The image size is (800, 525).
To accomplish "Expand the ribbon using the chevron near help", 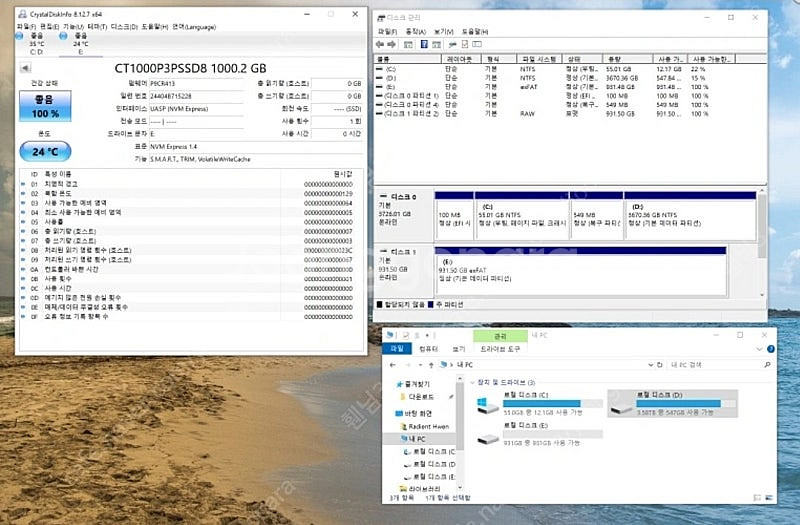I will (x=759, y=349).
